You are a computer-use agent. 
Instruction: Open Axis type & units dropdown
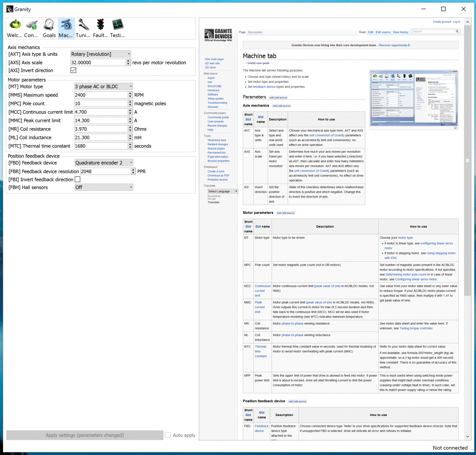coord(101,54)
